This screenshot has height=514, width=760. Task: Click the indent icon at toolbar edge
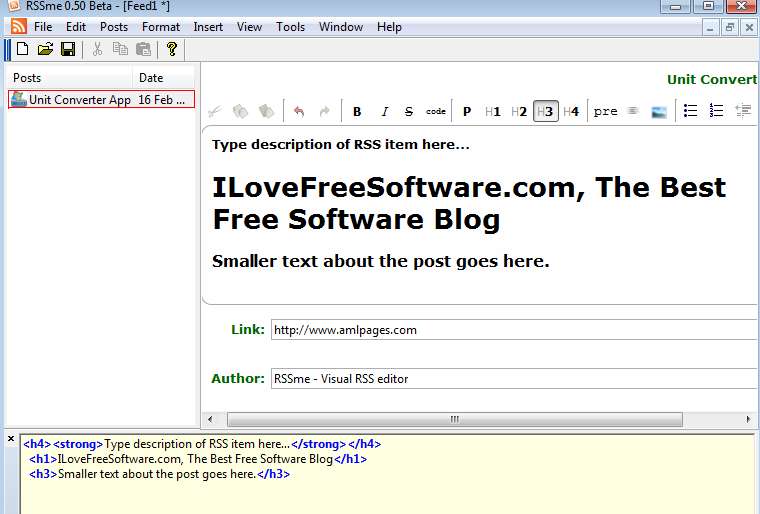click(x=743, y=111)
